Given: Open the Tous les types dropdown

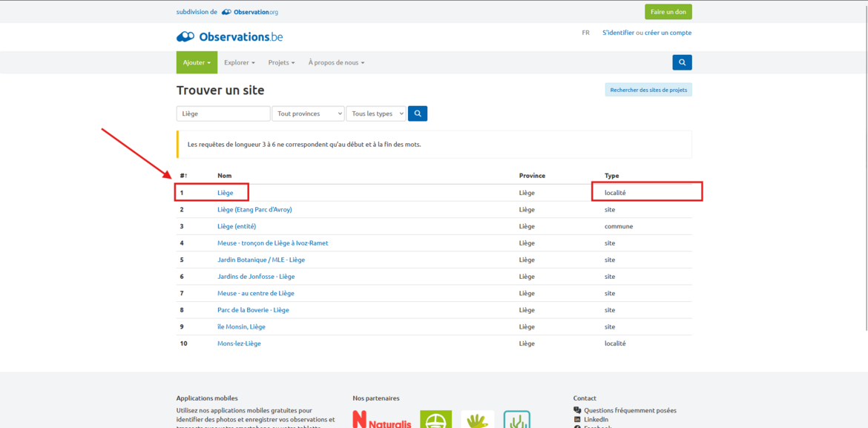Looking at the screenshot, I should [376, 113].
